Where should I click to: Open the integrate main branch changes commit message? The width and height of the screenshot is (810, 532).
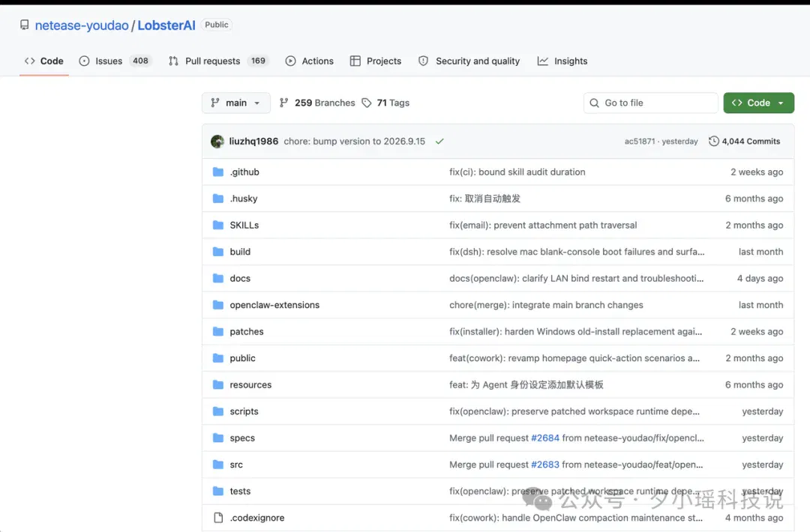pos(546,305)
